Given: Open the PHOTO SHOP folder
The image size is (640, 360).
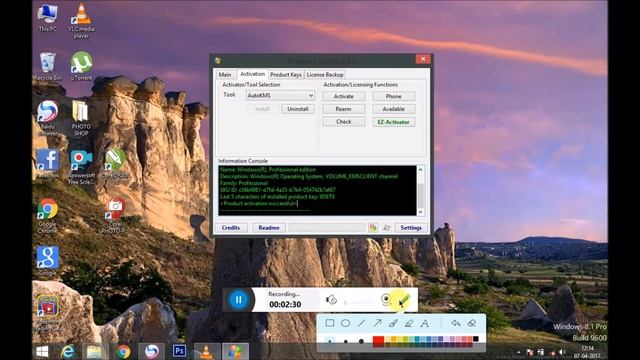Looking at the screenshot, I should 81,118.
